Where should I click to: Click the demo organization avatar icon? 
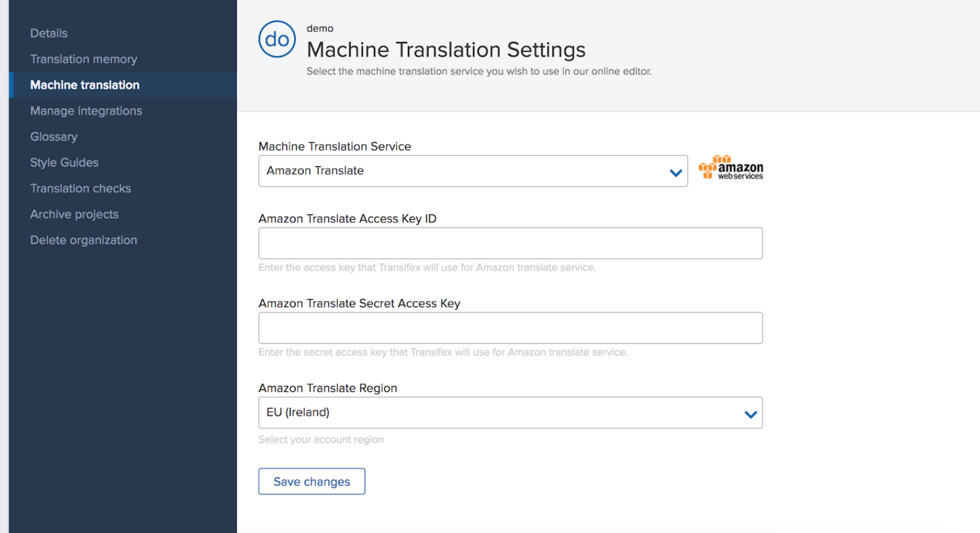(x=277, y=39)
